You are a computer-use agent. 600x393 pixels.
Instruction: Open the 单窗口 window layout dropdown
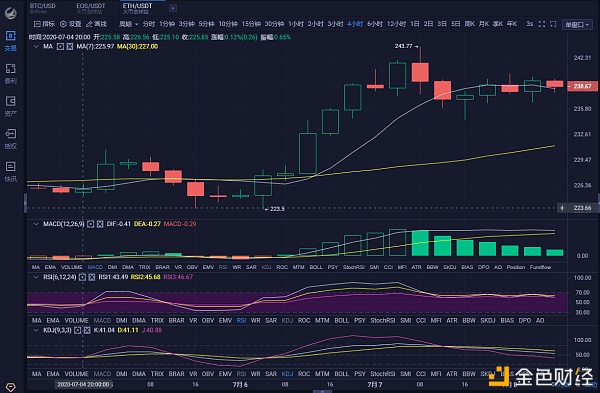pos(577,24)
